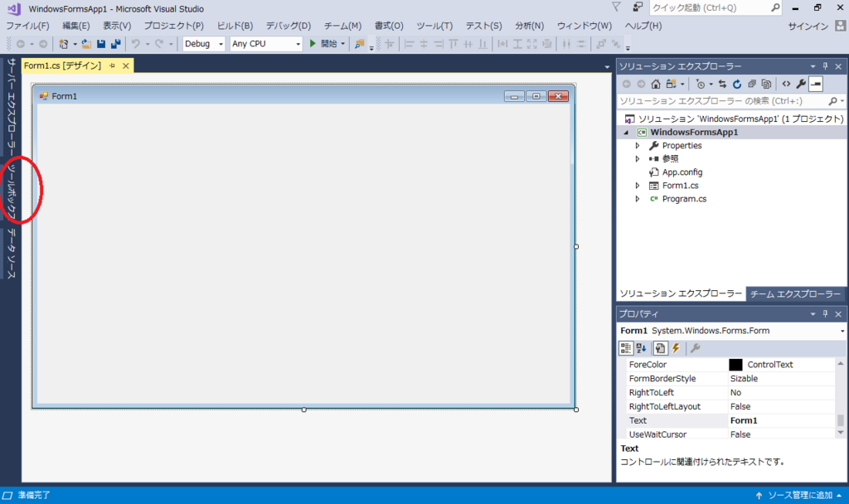
Task: Click サインイン sign-in link
Action: point(808,26)
